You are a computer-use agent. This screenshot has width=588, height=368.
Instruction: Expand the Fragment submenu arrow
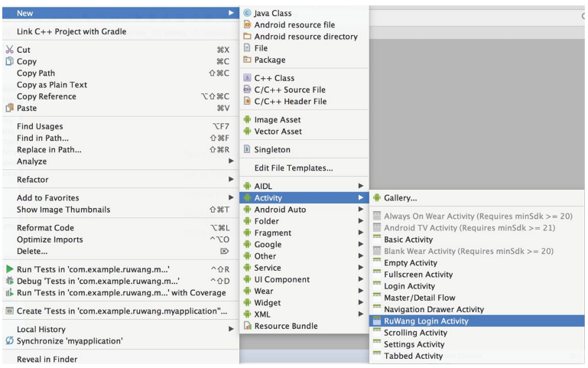point(359,233)
